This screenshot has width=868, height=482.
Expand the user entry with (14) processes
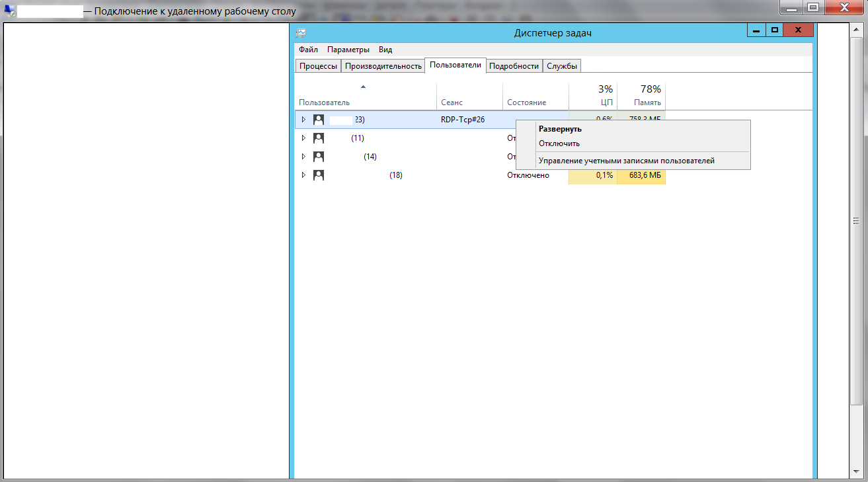pos(303,157)
